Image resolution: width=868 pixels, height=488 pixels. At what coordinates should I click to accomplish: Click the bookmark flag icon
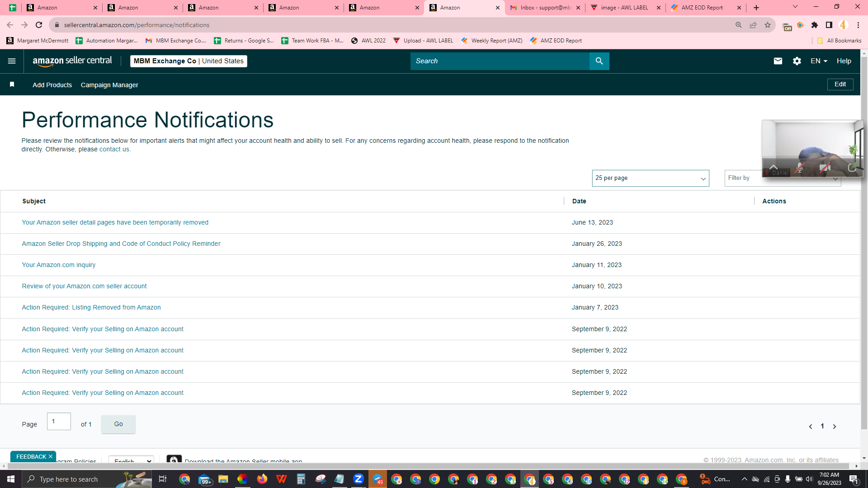(x=12, y=84)
